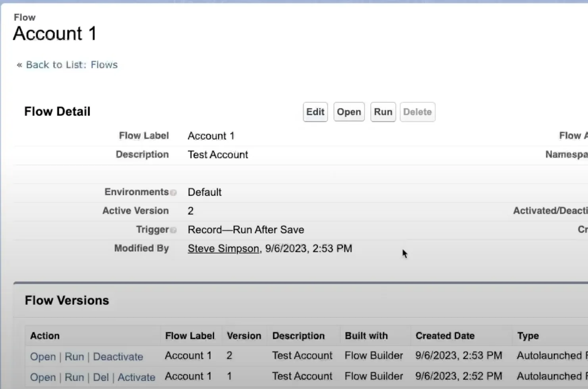Click the Trigger help icon
588x389 pixels.
(173, 230)
